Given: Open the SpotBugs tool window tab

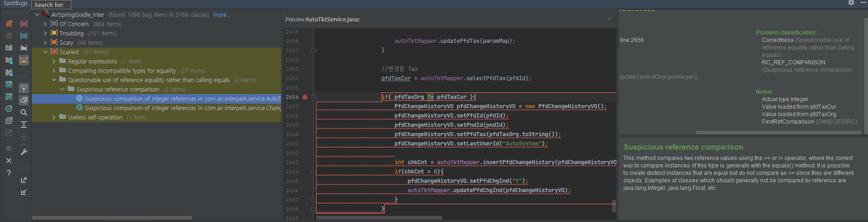Looking at the screenshot, I should pyautogui.click(x=16, y=3).
